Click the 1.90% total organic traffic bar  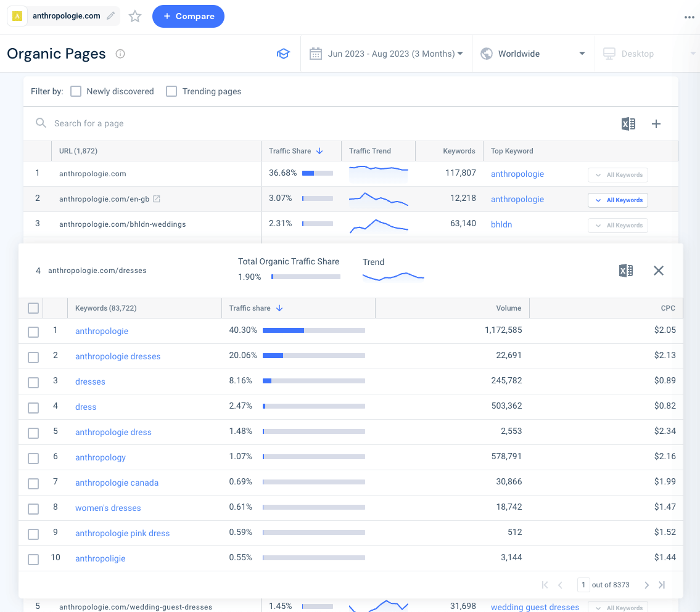pyautogui.click(x=306, y=277)
